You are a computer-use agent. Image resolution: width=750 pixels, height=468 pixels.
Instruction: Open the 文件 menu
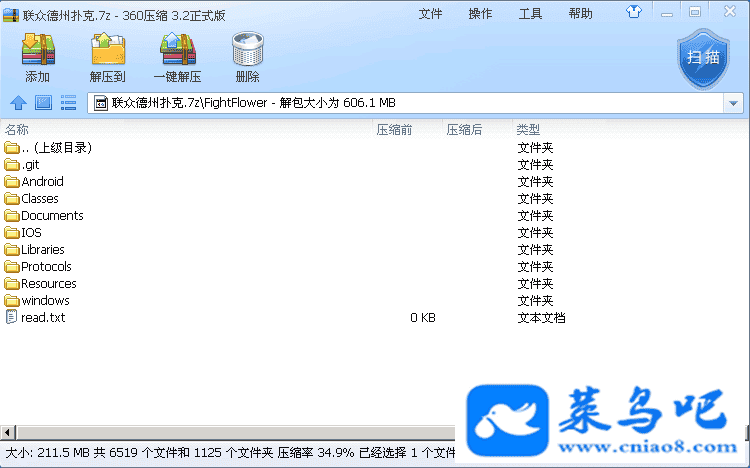pyautogui.click(x=430, y=14)
